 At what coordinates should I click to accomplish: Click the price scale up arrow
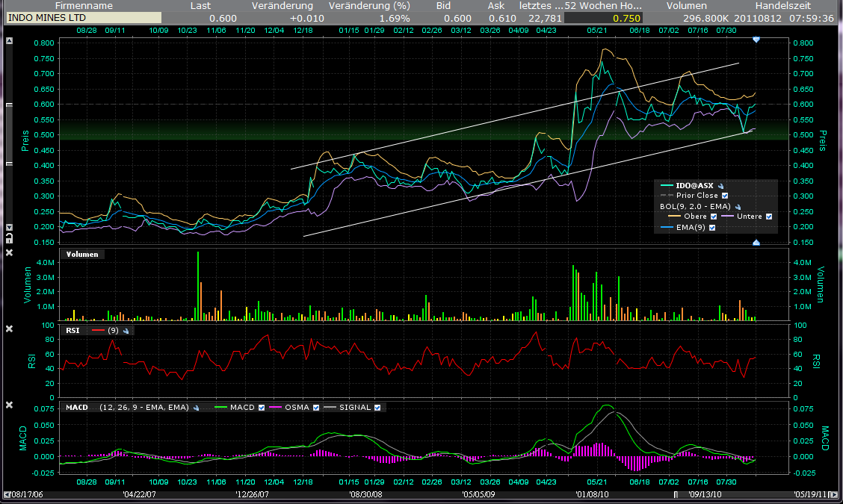9,40
